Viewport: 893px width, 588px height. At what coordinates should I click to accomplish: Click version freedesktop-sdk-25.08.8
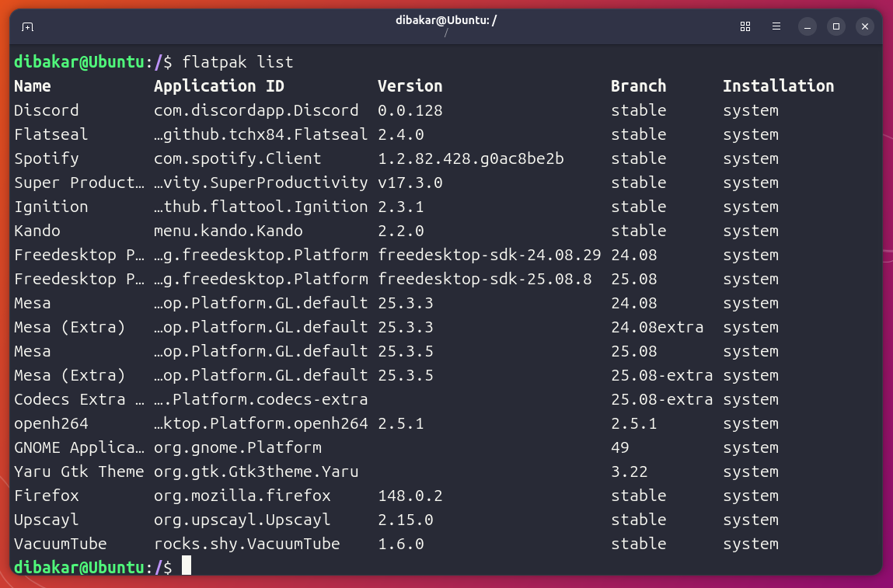[485, 279]
